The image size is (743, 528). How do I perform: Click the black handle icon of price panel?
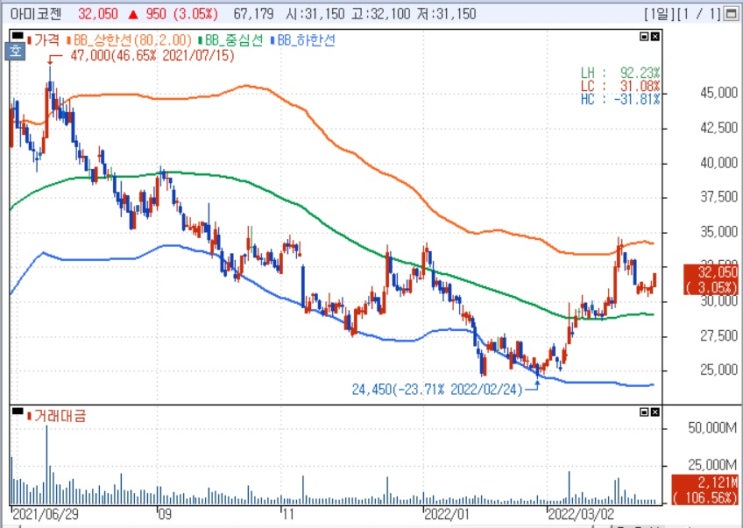pos(17,35)
